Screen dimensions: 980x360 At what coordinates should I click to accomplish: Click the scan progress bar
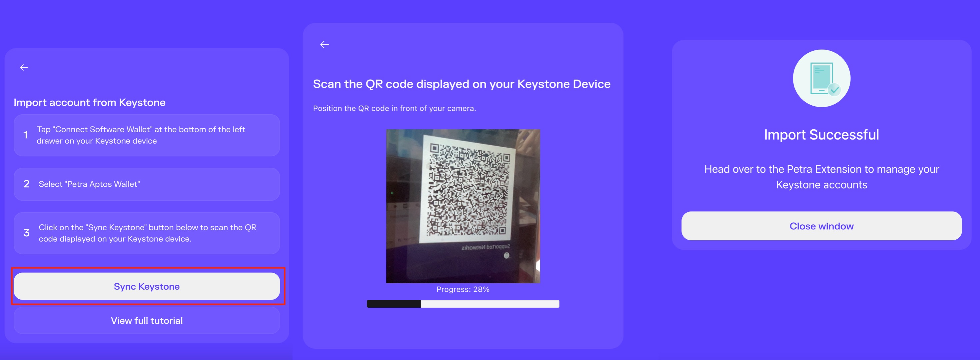pyautogui.click(x=463, y=304)
